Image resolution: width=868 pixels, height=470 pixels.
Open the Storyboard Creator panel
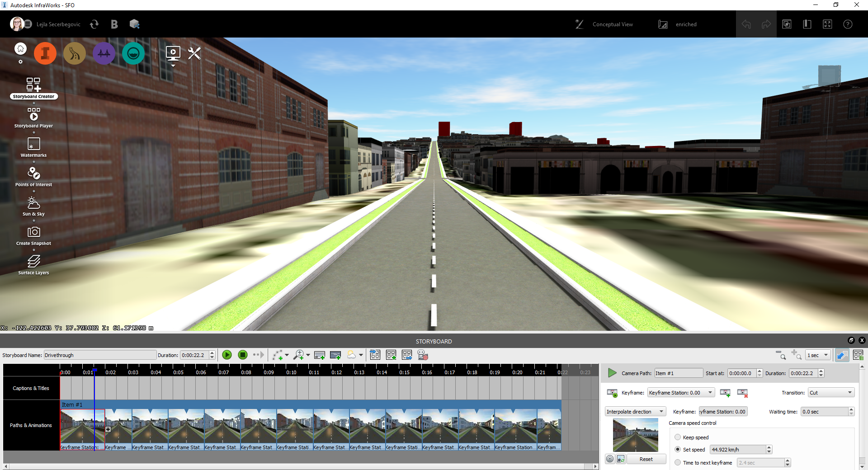click(x=33, y=86)
